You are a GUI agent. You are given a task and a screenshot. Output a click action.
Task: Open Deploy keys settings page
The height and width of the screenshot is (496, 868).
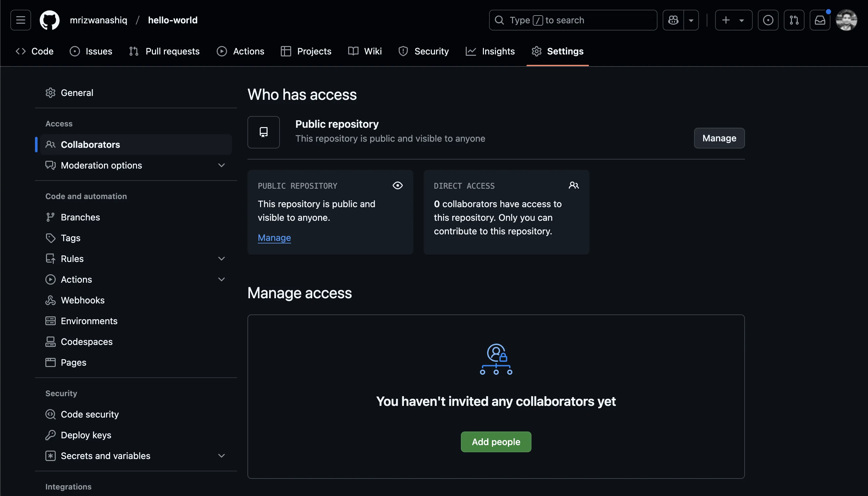tap(136, 435)
